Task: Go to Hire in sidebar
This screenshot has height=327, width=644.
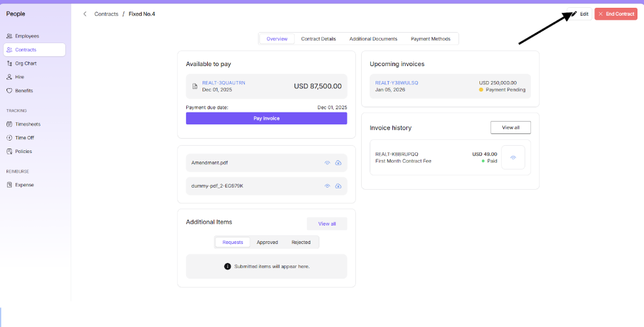Action: click(20, 77)
